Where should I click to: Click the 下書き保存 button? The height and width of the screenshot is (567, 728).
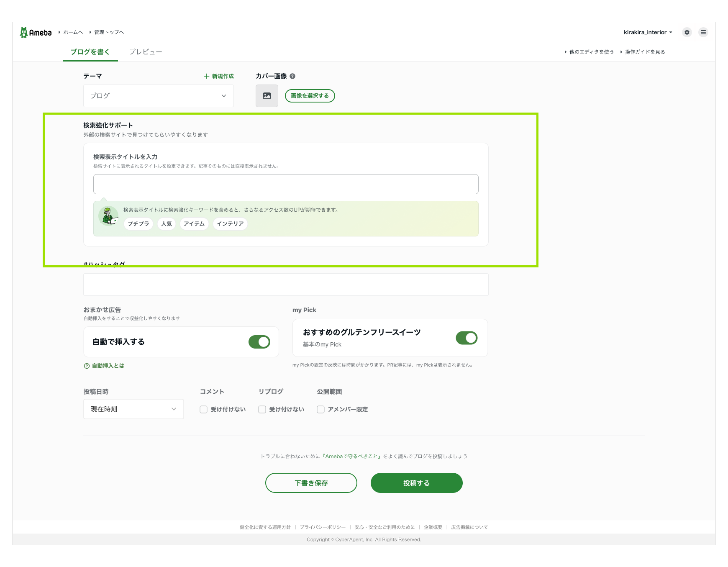(x=311, y=483)
